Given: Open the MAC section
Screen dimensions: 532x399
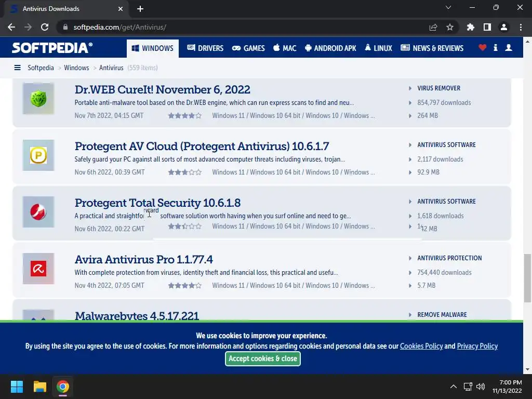Looking at the screenshot, I should pos(285,48).
